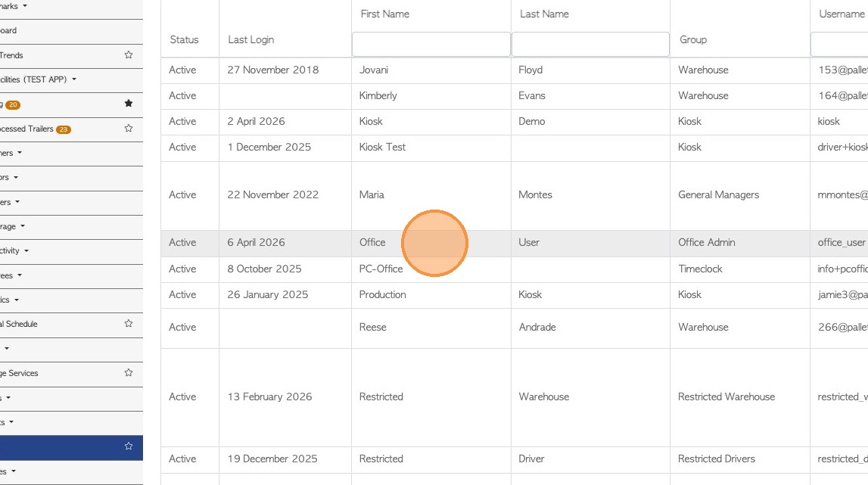Favorite the Trends menu item star
The image size is (868, 485).
[129, 55]
